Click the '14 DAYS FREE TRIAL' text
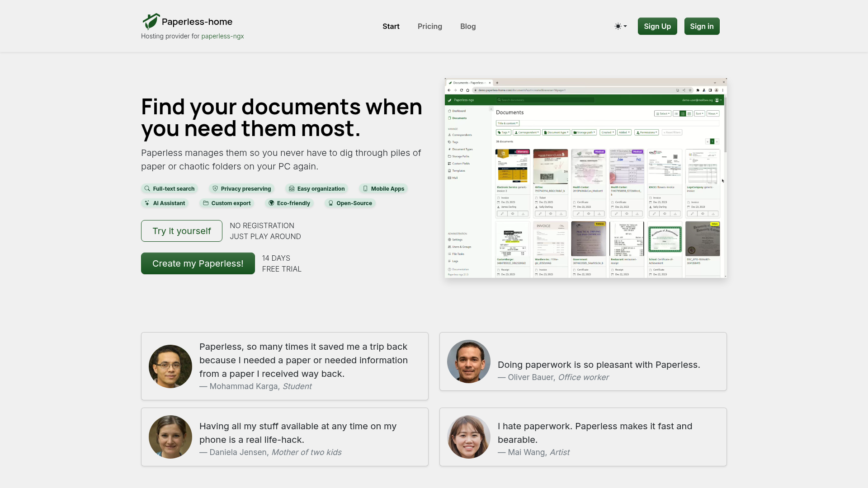The image size is (868, 488). click(282, 263)
